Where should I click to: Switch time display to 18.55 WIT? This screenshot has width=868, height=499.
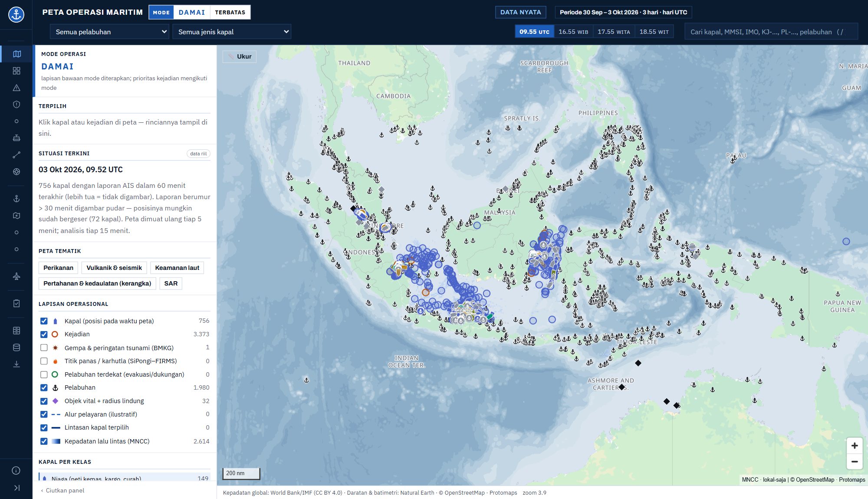pos(654,32)
